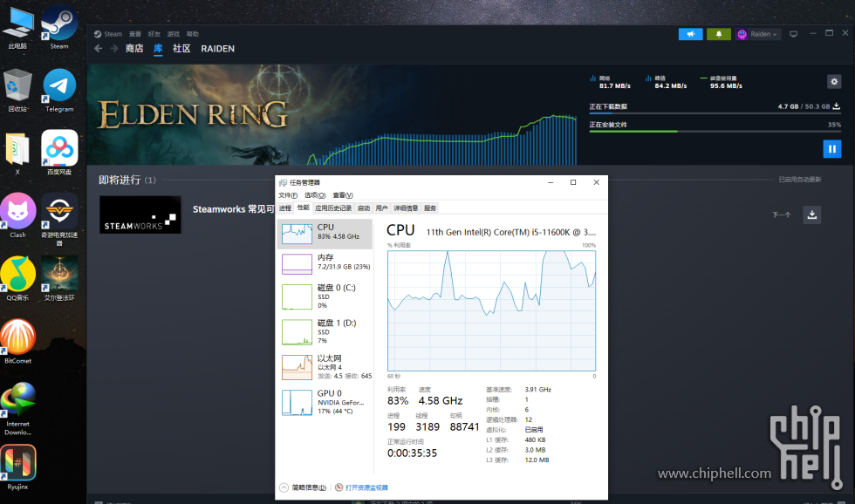
Task: Select the BitComet desktop shortcut
Action: [18, 342]
